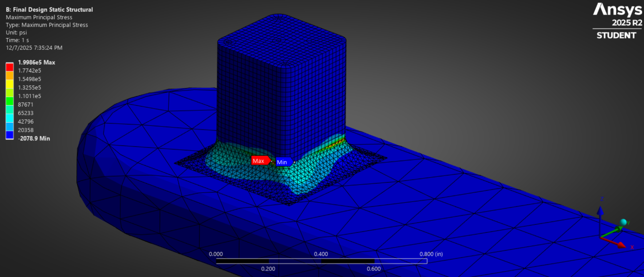This screenshot has width=644, height=277.
Task: Click the legend value 87671
Action: pyautogui.click(x=26, y=105)
